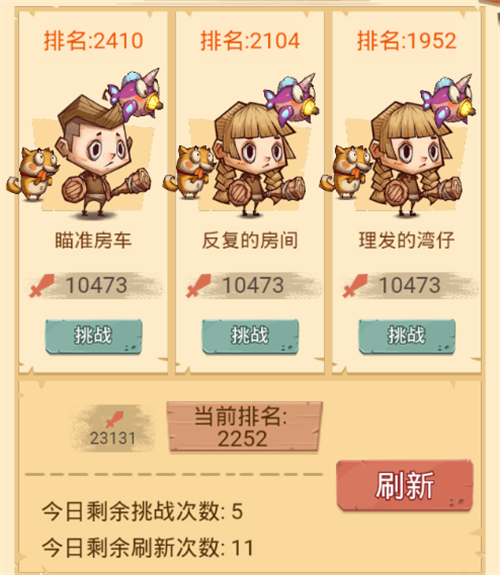This screenshot has height=575, width=500.
Task: Tap the orange fox pet beside 理发的湾仔
Action: click(346, 172)
